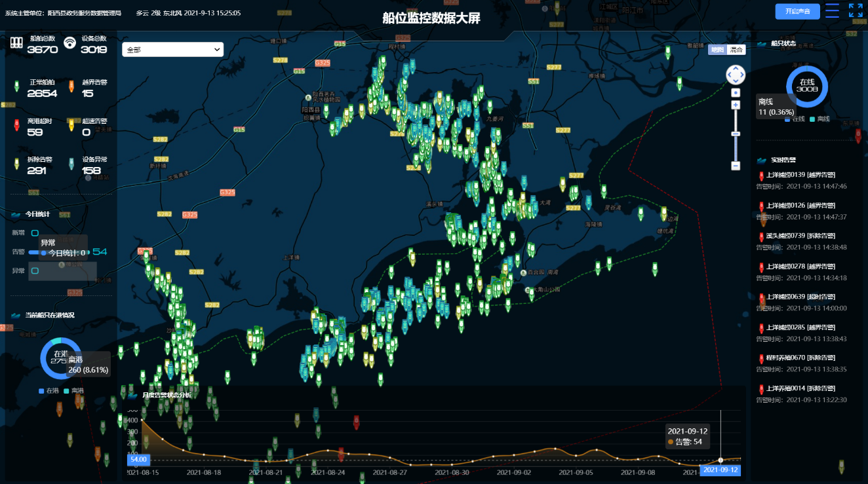The width and height of the screenshot is (868, 484).
Task: Click the 新增 value box
Action: coord(35,233)
